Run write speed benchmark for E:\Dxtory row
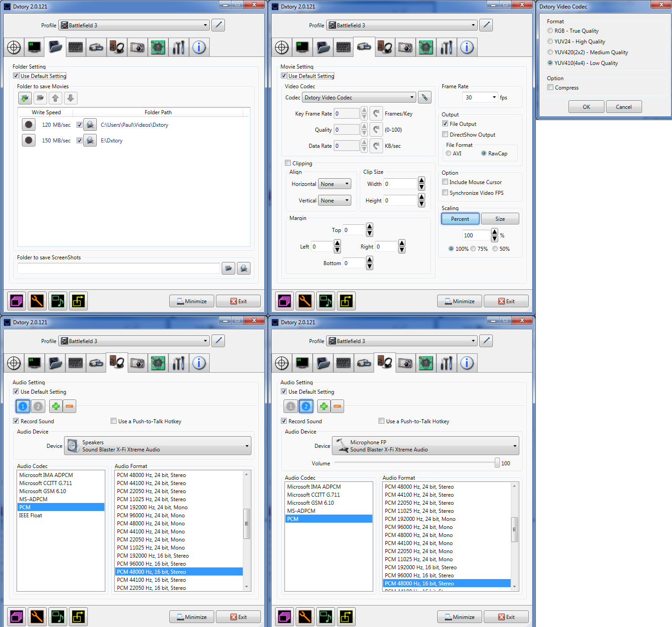The image size is (672, 627). click(x=29, y=141)
